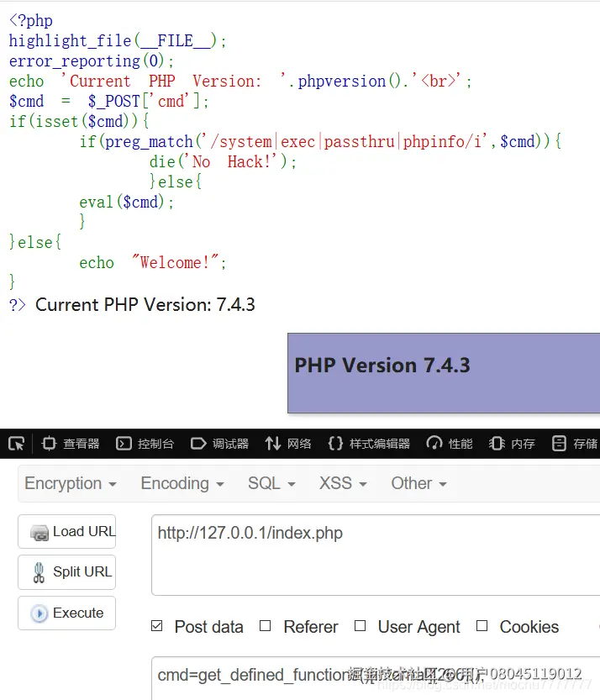Switch to the 内存 memory tab
Viewport: 600px width, 700px height.
512,444
